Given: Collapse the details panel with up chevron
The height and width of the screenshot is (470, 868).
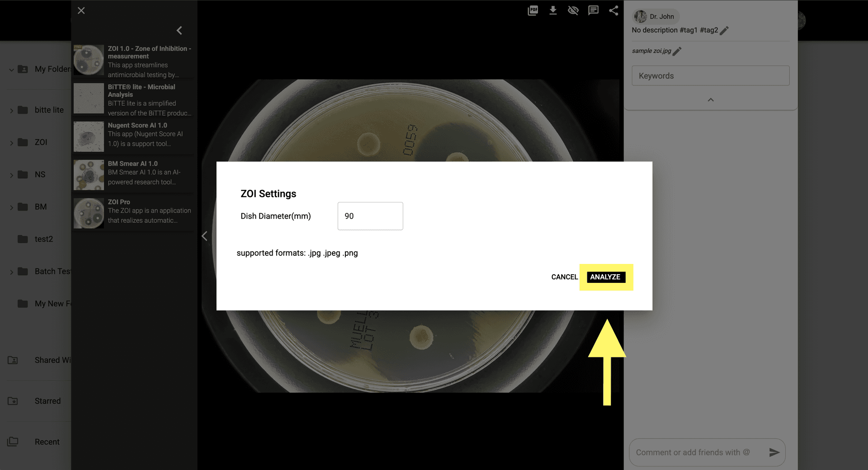Looking at the screenshot, I should tap(711, 100).
